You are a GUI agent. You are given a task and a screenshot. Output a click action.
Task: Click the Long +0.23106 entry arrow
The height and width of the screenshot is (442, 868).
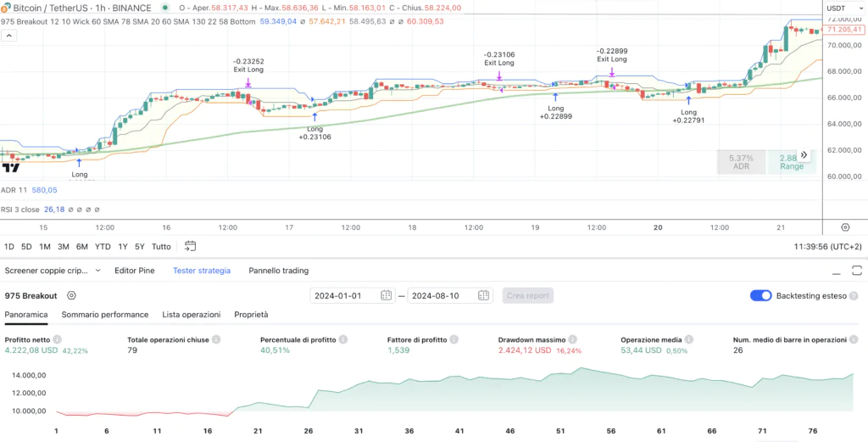pyautogui.click(x=315, y=117)
